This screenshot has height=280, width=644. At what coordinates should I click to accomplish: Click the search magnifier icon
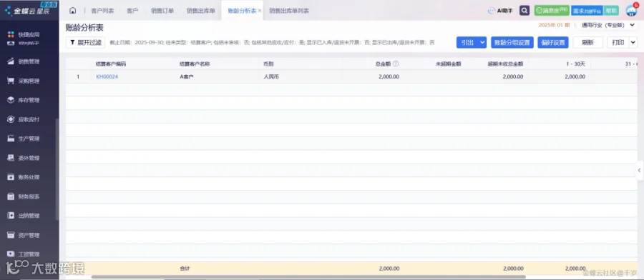(x=524, y=11)
